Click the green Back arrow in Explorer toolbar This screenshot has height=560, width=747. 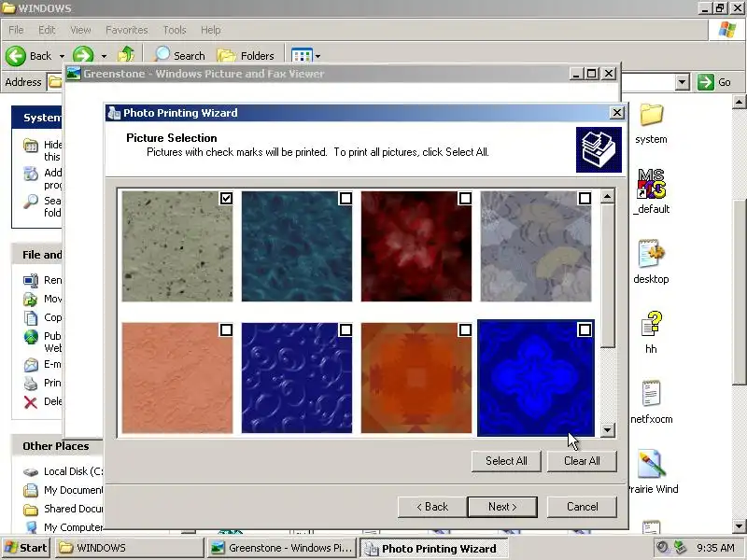click(16, 56)
